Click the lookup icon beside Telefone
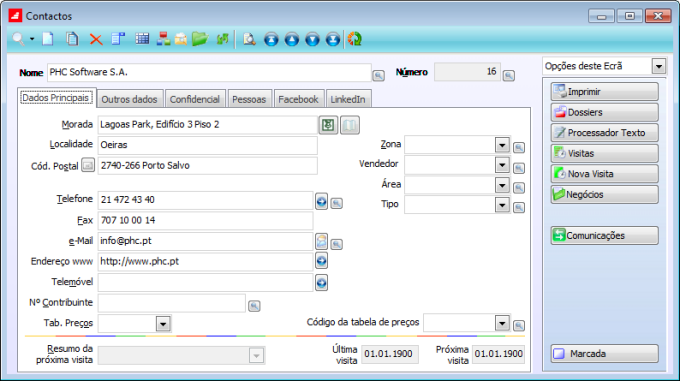The height and width of the screenshot is (381, 680). [x=337, y=203]
